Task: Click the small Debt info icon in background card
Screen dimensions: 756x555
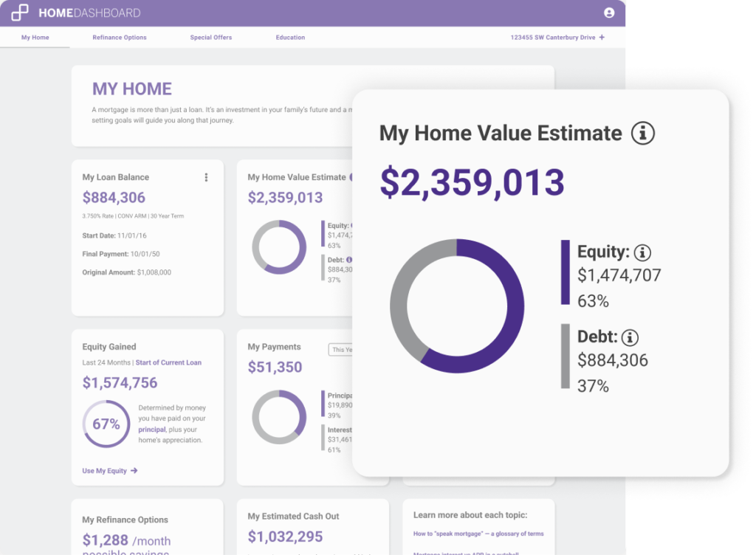Action: (x=349, y=260)
